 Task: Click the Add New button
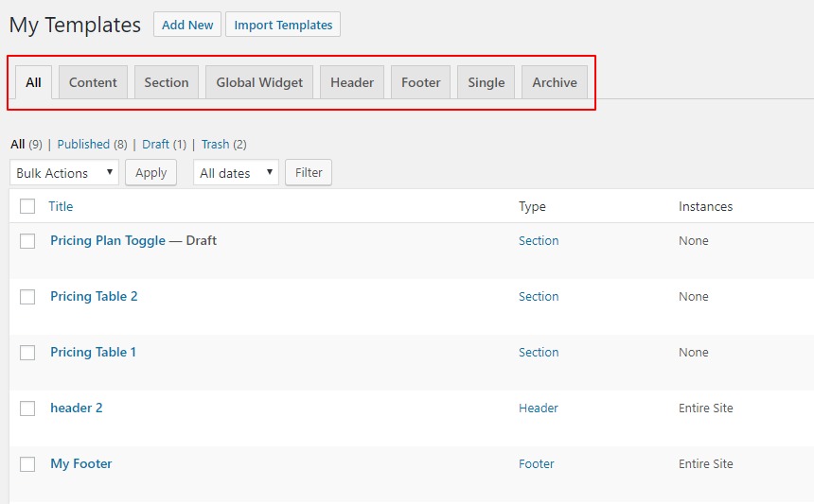pos(187,25)
